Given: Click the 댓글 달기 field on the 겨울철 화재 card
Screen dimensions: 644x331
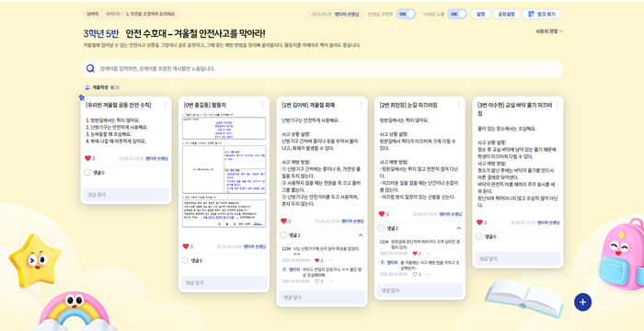Looking at the screenshot, I should (322, 297).
